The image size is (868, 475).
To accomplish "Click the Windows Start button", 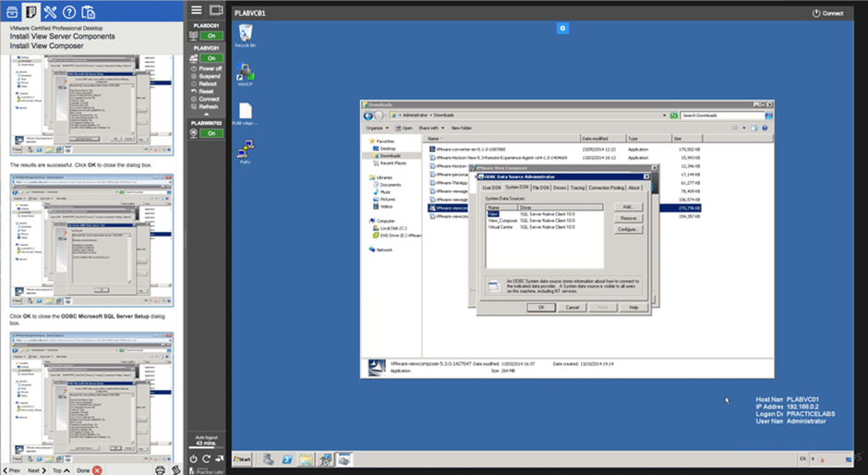I will (242, 459).
